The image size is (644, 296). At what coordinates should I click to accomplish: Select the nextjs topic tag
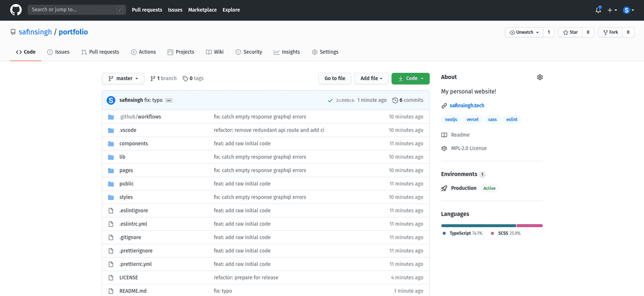[x=451, y=120]
